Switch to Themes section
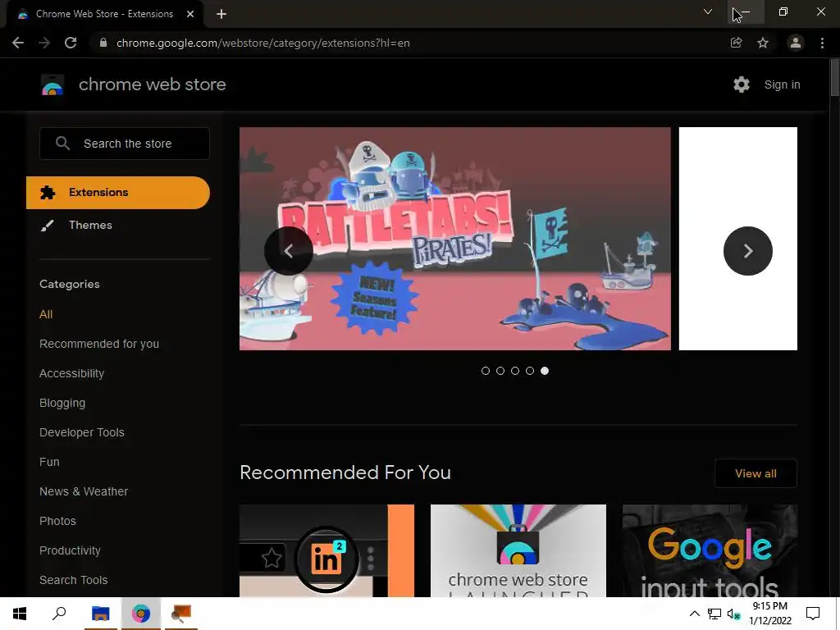840x630 pixels. (x=90, y=225)
